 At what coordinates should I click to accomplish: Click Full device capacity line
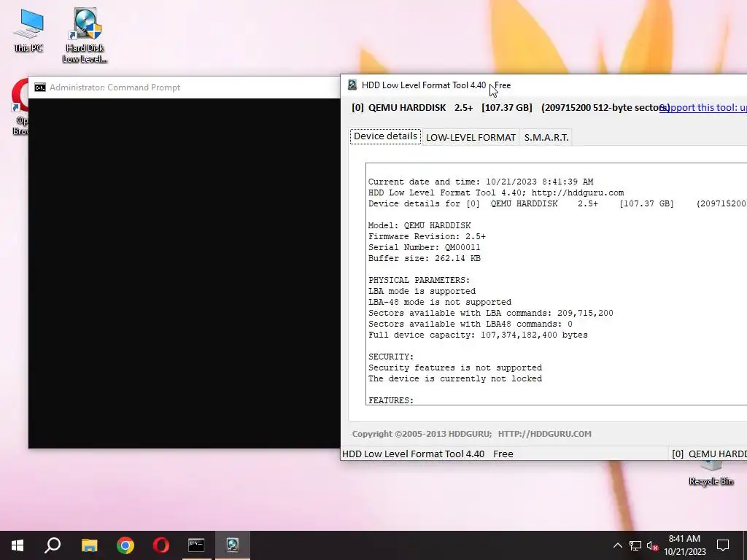pyautogui.click(x=478, y=335)
